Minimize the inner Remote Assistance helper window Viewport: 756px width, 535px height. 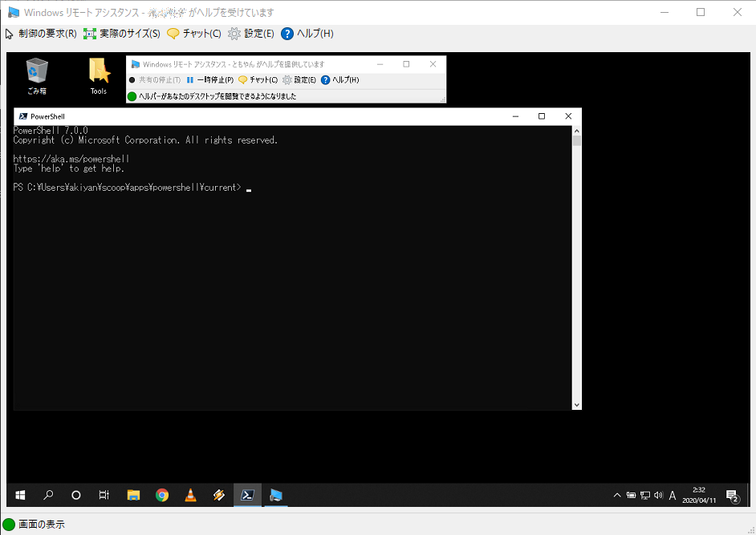tap(380, 64)
